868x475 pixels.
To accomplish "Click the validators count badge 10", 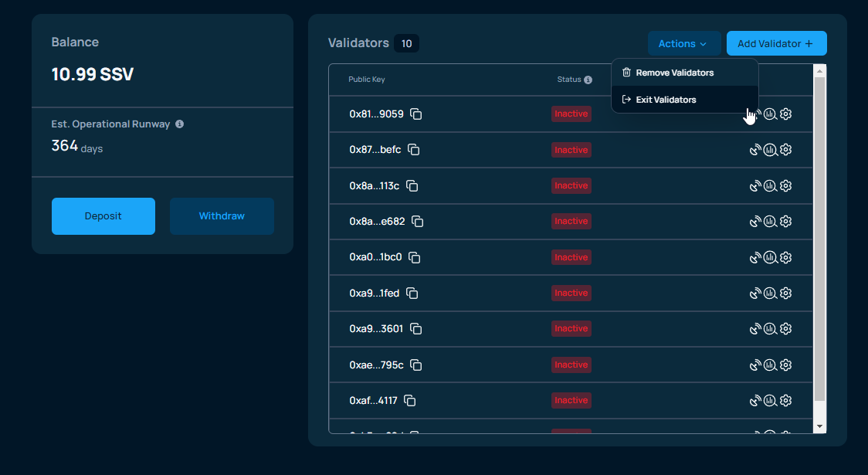I will coord(406,43).
